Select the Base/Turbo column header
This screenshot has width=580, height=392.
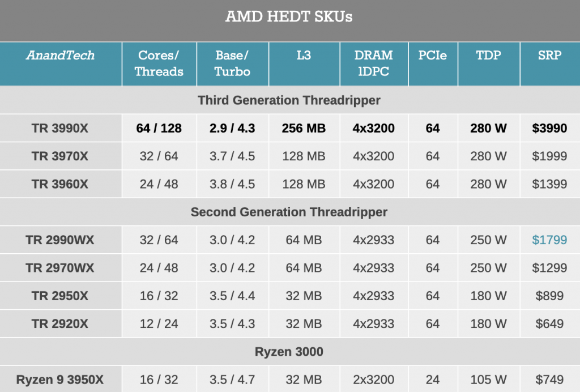coord(232,63)
